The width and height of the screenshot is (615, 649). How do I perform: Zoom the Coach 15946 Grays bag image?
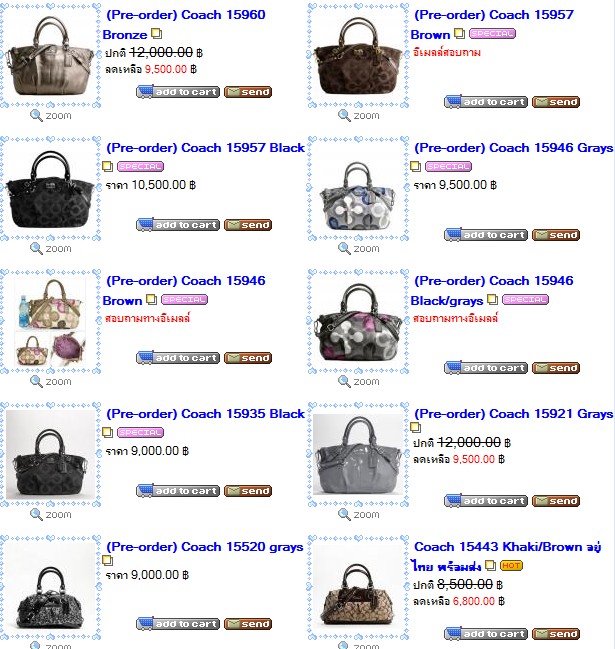(x=358, y=248)
